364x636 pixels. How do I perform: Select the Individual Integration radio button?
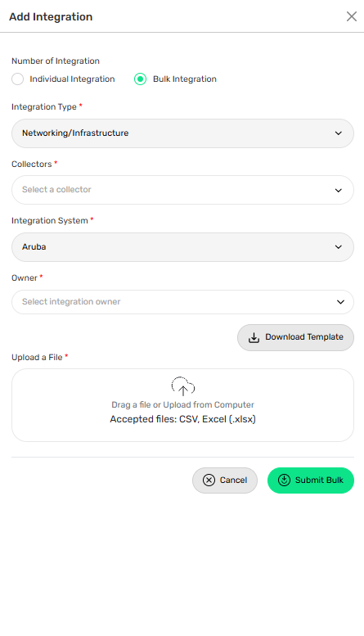(17, 79)
